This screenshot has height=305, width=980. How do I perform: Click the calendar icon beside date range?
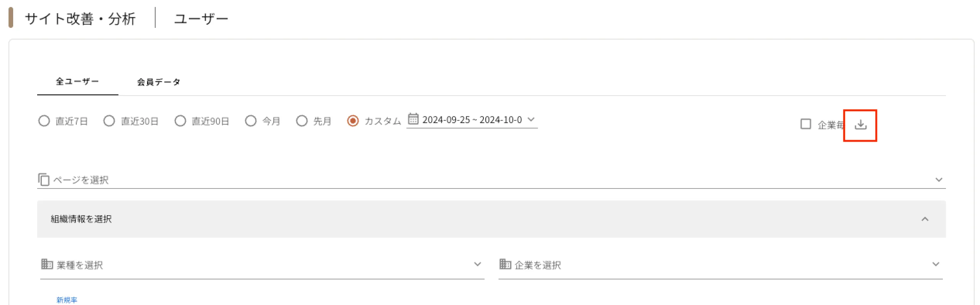tap(413, 119)
